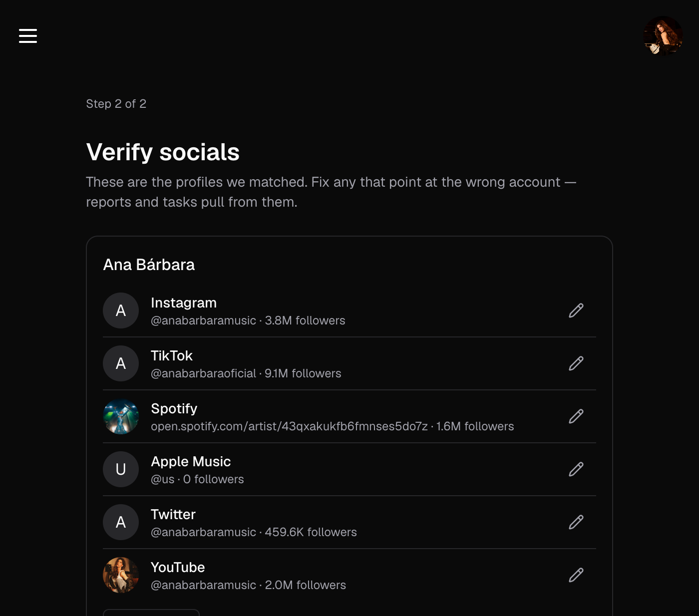Edit the Apple Music profile link
Viewport: 699px width, 616px height.
pyautogui.click(x=576, y=469)
